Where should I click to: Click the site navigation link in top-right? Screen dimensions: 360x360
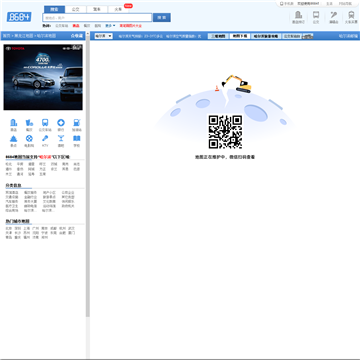click(345, 3)
